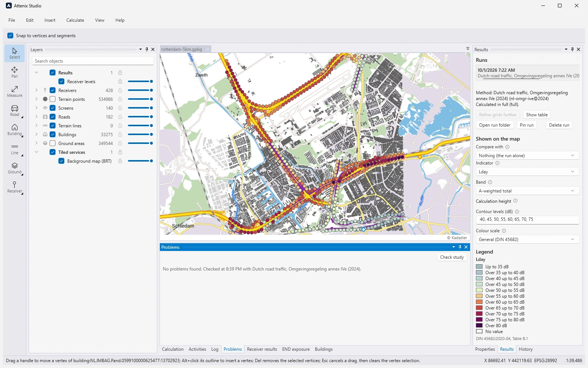588x368 pixels.
Task: Click the Open run folder button
Action: tap(495, 125)
